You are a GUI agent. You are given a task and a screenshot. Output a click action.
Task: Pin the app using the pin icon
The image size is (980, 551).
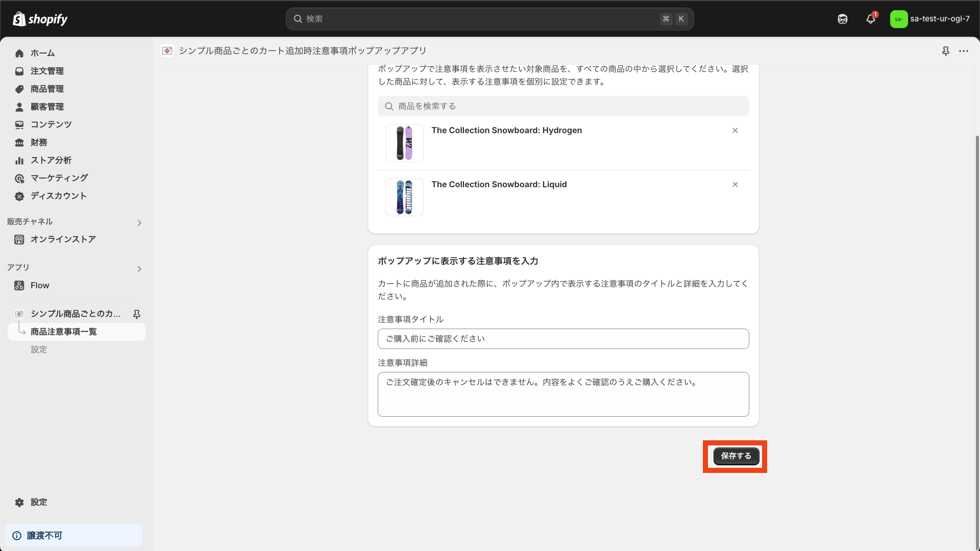(x=946, y=51)
